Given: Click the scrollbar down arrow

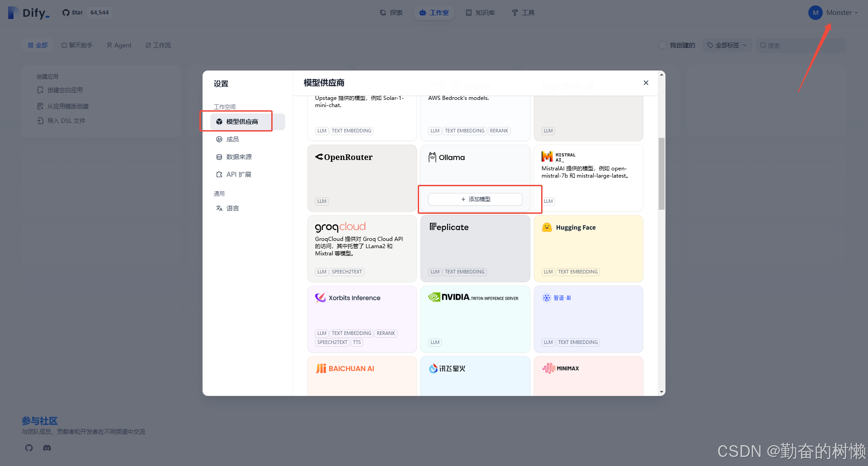Looking at the screenshot, I should coord(661,392).
